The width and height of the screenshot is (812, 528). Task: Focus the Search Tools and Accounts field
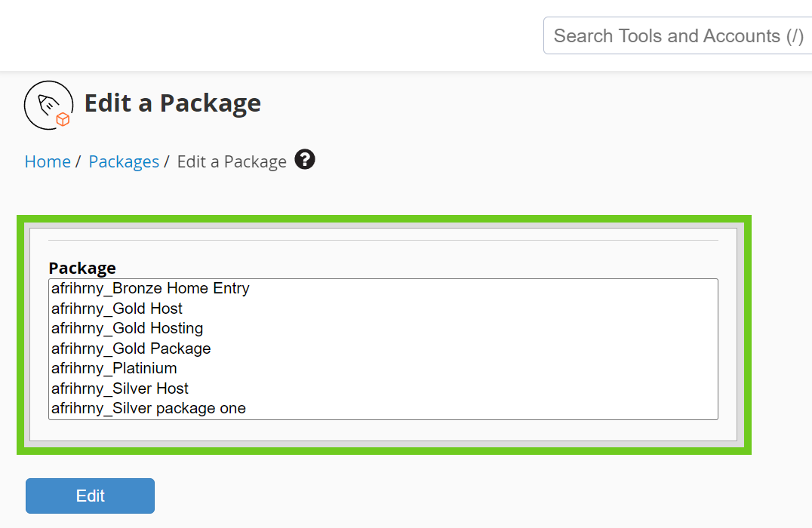677,36
